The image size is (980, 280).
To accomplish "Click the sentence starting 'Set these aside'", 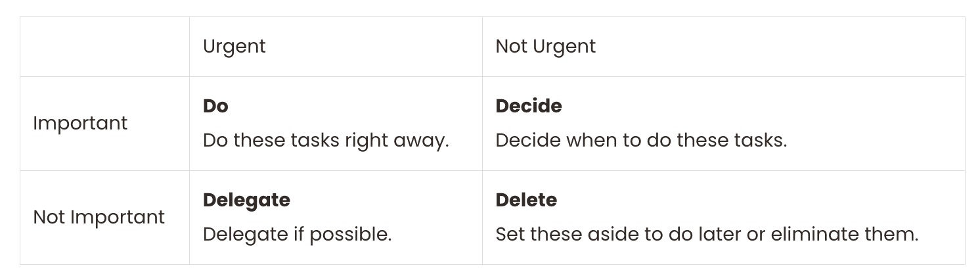I will (x=706, y=235).
